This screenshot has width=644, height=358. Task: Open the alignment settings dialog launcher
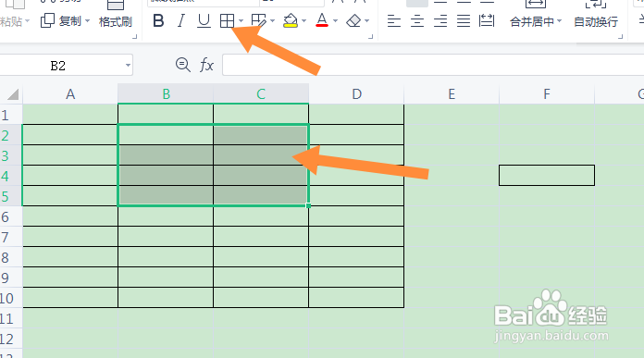pos(620,36)
